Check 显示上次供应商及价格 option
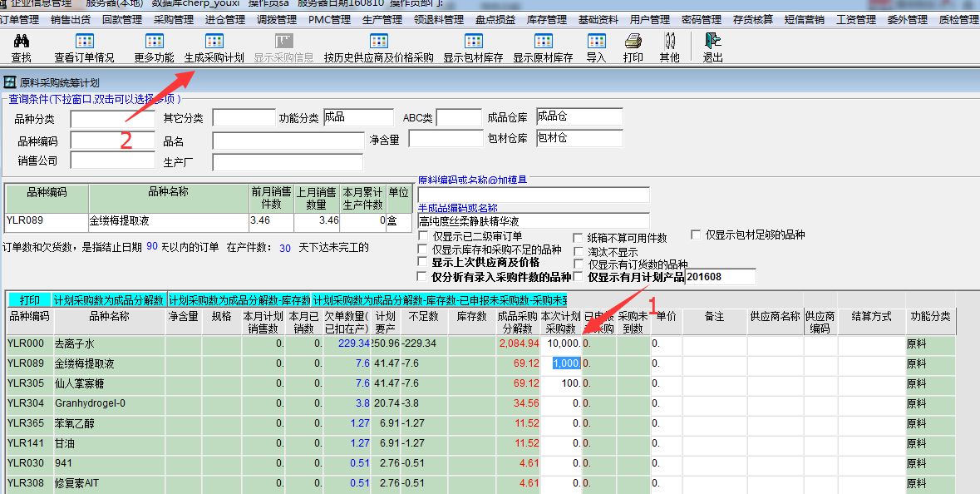This screenshot has height=494, width=980. (423, 262)
